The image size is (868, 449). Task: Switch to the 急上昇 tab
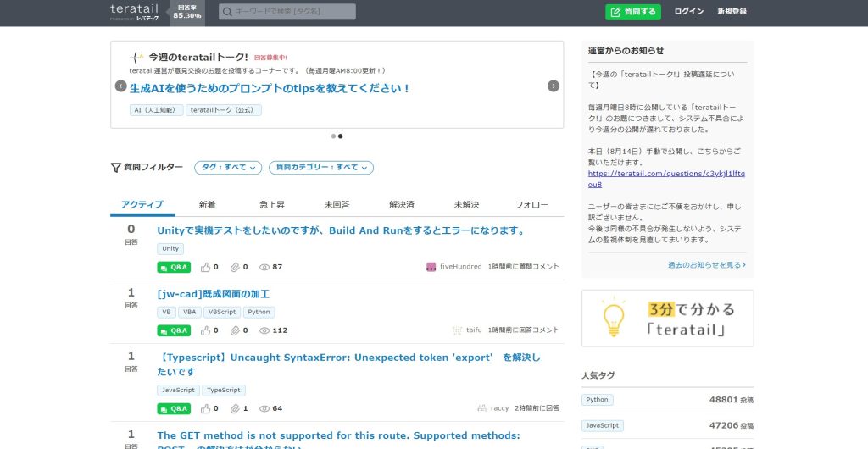pyautogui.click(x=272, y=205)
